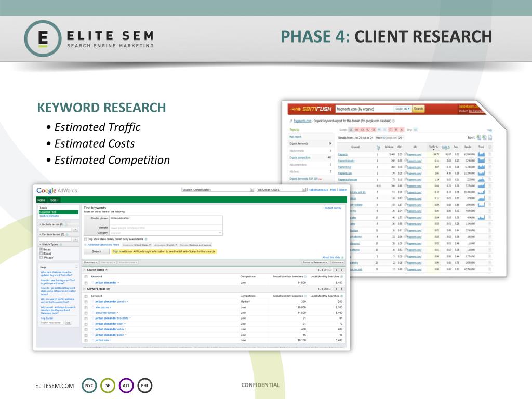Check the box for 'jordan alexander jewelry' row
Viewport: 532px width, 399px height.
[86, 302]
